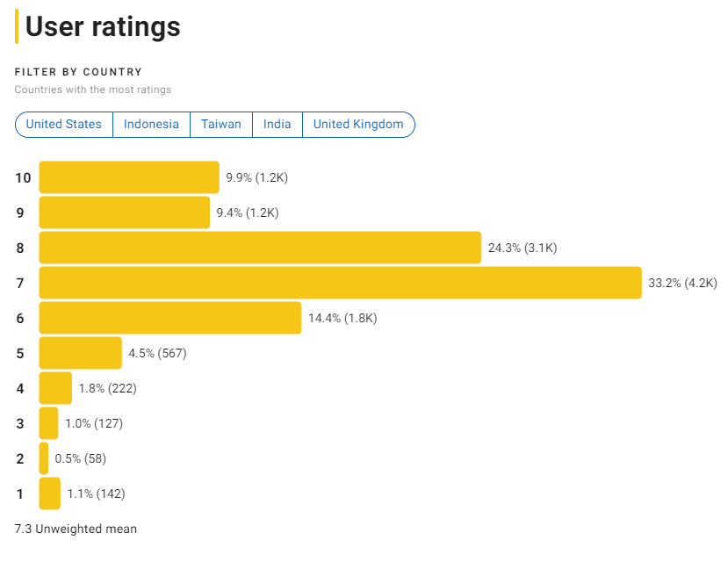The image size is (728, 569).
Task: Select the bar for rating 6
Action: 169,318
